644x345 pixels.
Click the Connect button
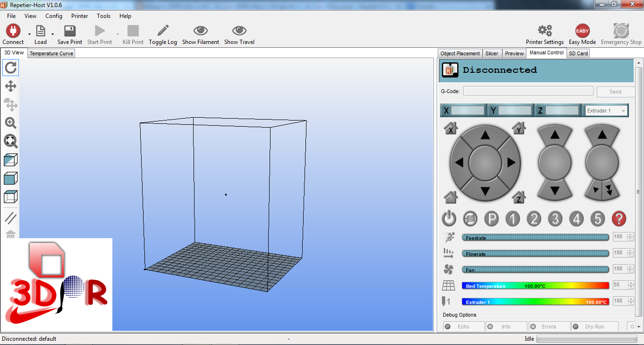click(x=12, y=33)
